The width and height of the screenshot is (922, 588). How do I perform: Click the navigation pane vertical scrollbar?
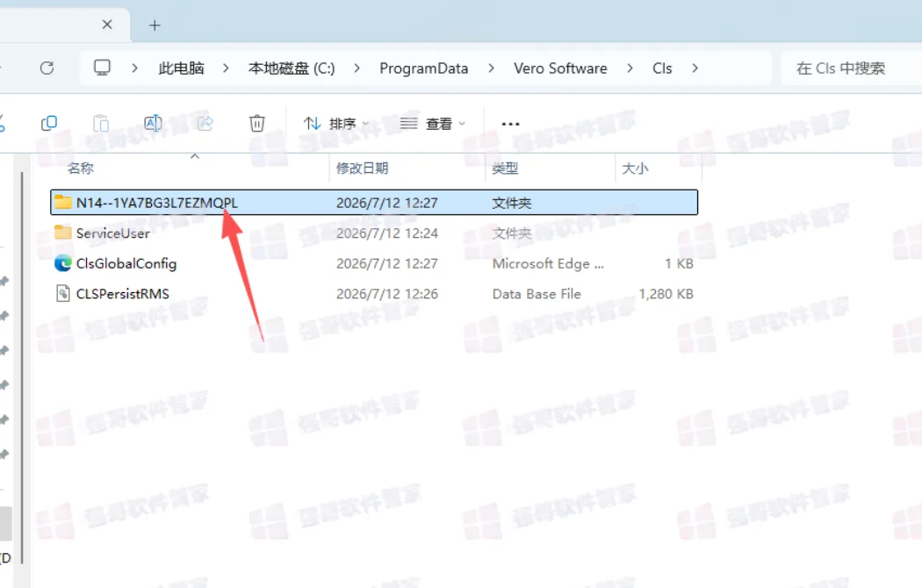pos(22,367)
